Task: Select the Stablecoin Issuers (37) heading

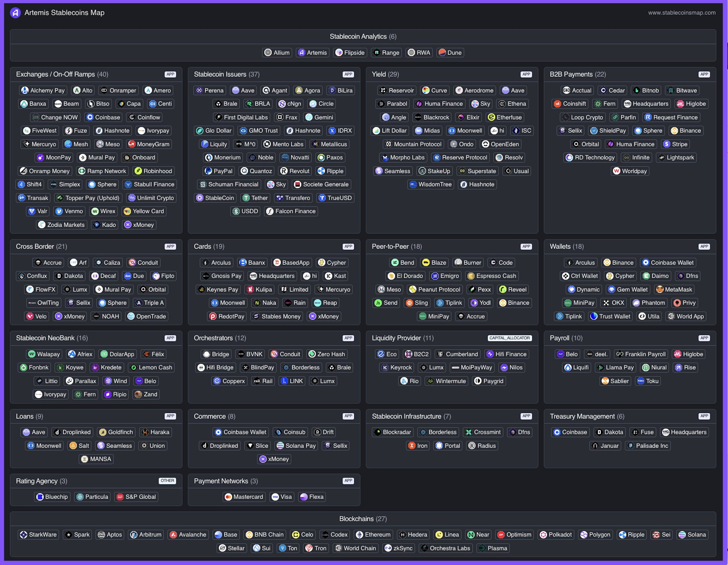Action: (x=227, y=74)
